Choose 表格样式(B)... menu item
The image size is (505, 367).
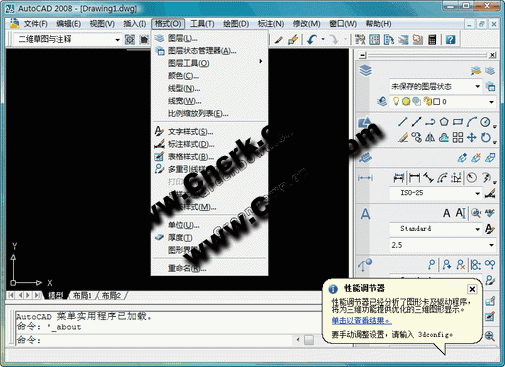(210, 157)
